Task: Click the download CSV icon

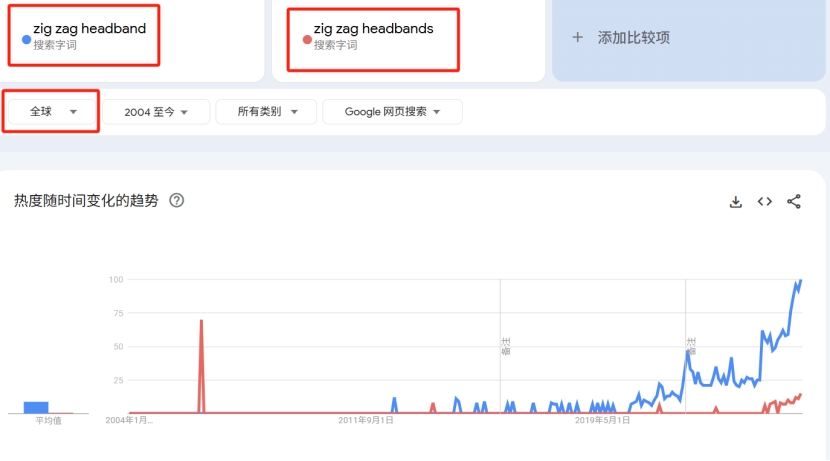Action: click(x=736, y=202)
